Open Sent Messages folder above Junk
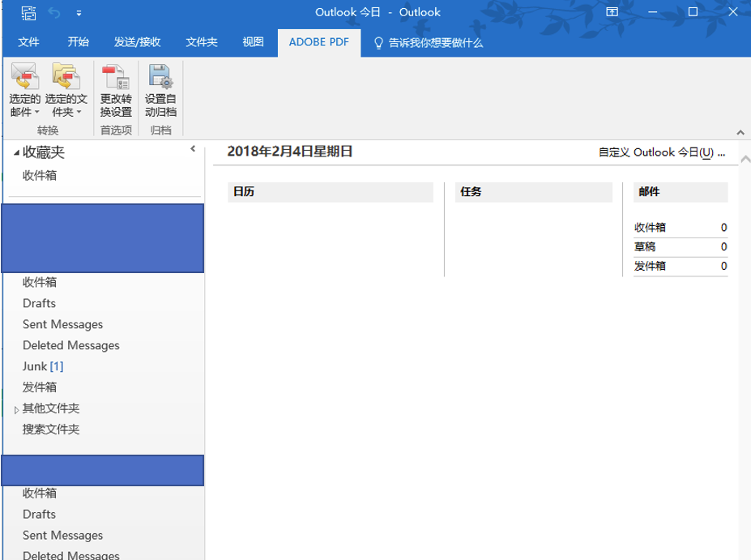The image size is (751, 560). tap(62, 324)
